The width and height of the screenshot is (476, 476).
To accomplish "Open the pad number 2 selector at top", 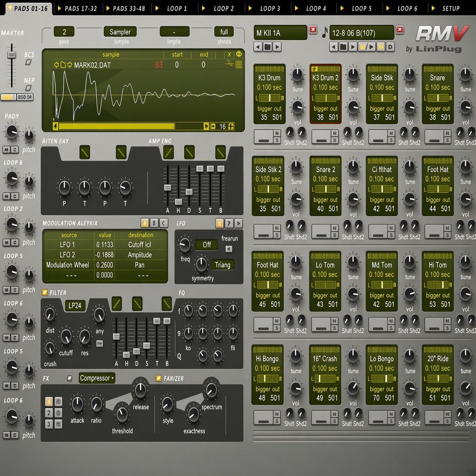I will [x=64, y=32].
